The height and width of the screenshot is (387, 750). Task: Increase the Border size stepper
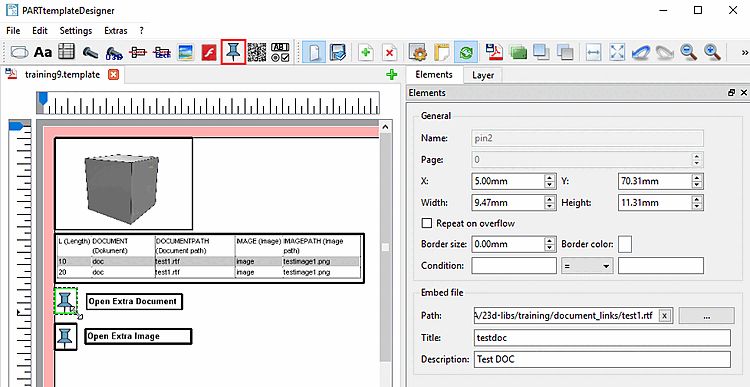[x=549, y=240]
